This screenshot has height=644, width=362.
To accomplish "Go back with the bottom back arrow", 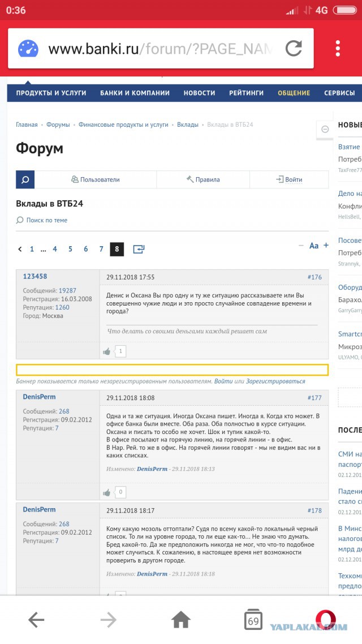I will (x=36, y=619).
